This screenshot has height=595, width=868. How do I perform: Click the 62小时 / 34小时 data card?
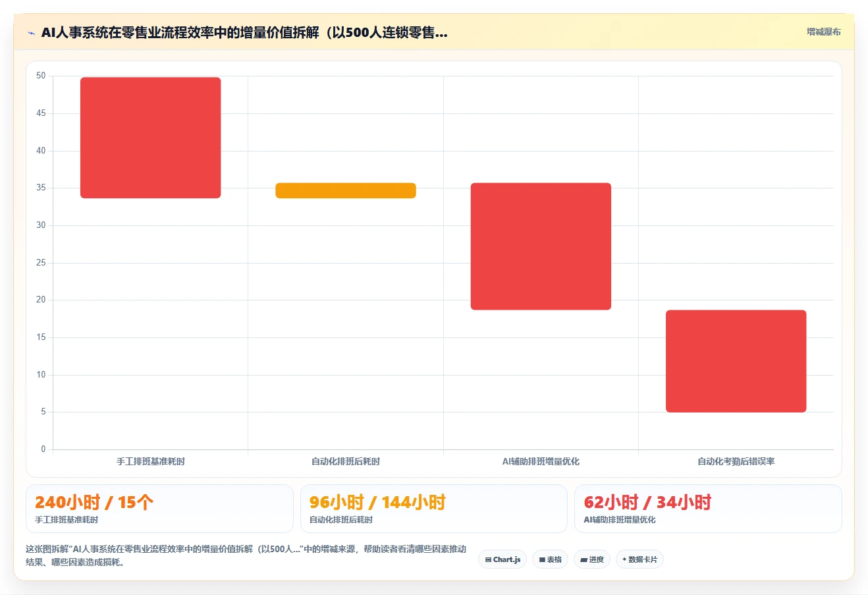coord(708,509)
